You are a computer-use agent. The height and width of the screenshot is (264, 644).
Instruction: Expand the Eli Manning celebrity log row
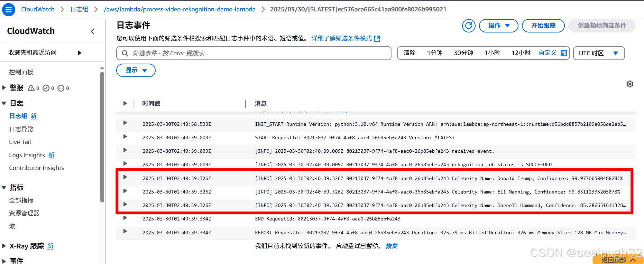[125, 191]
